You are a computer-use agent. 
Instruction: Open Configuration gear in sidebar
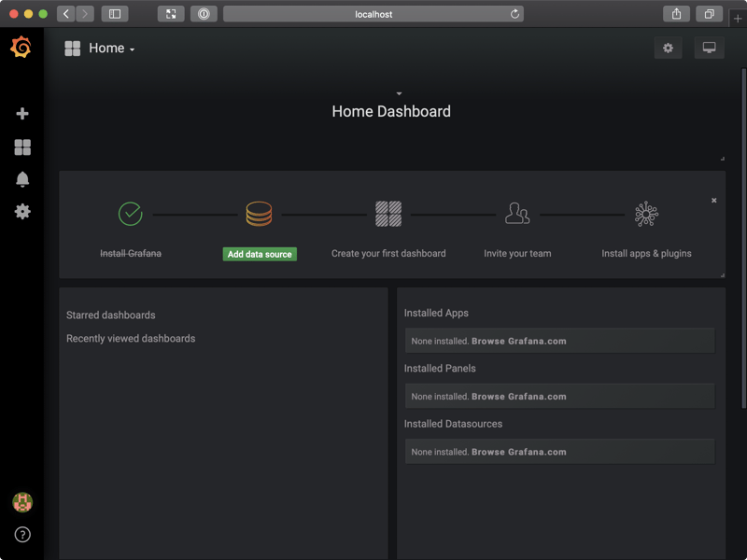click(22, 212)
